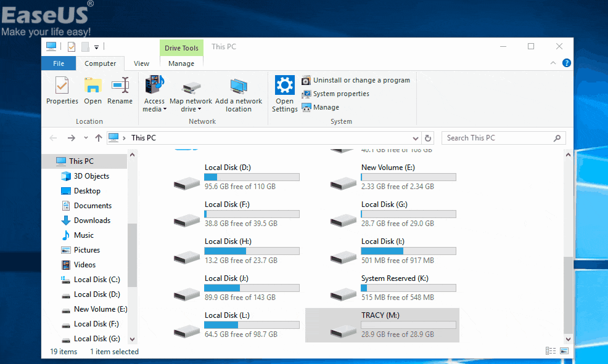This screenshot has width=608, height=364.
Task: Enable details view from the status bar
Action: (550, 350)
